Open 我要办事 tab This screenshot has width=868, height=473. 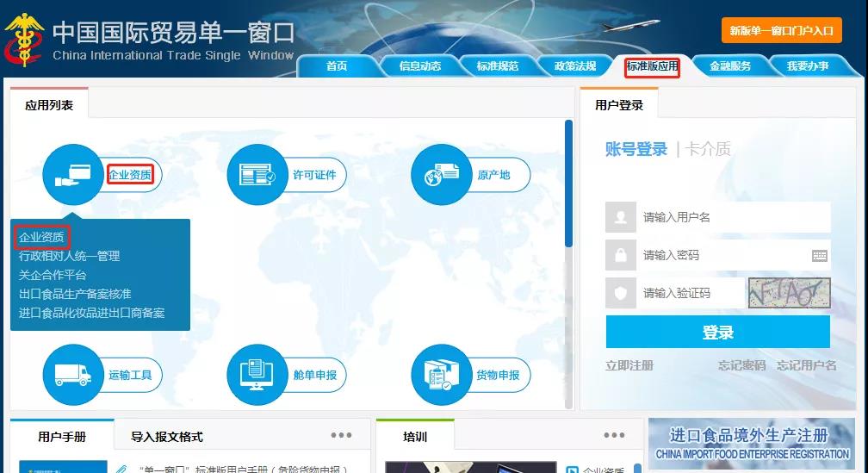click(x=808, y=65)
